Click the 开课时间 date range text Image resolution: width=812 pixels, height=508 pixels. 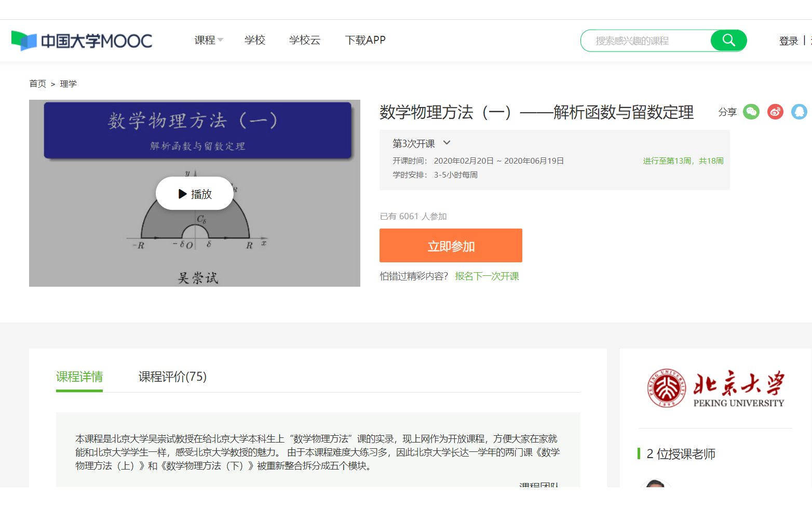coord(499,161)
